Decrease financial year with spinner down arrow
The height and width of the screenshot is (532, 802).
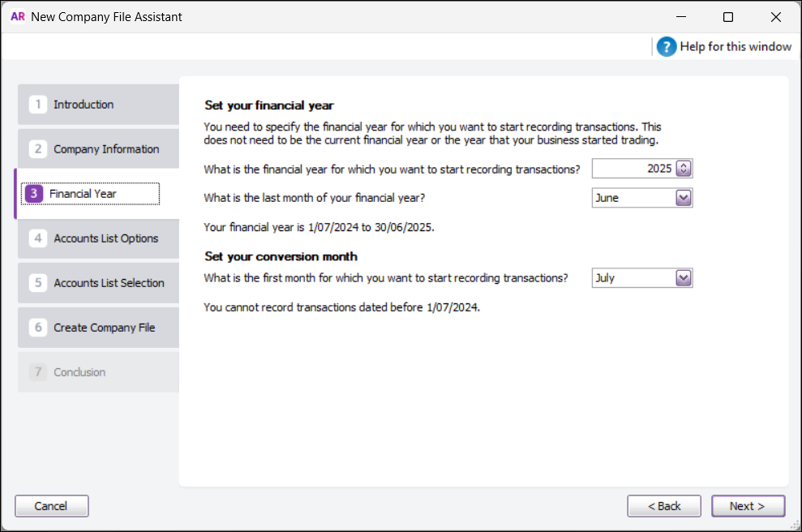[684, 171]
